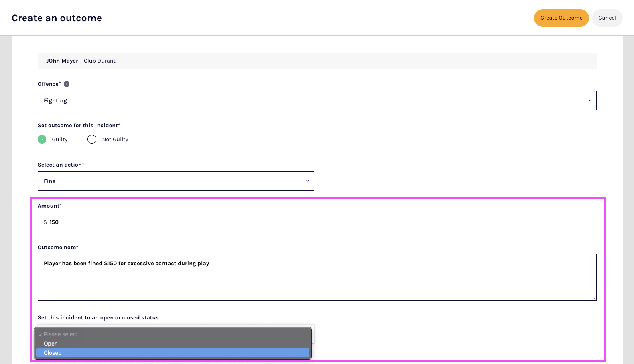Click the Club Durant text

[x=100, y=61]
